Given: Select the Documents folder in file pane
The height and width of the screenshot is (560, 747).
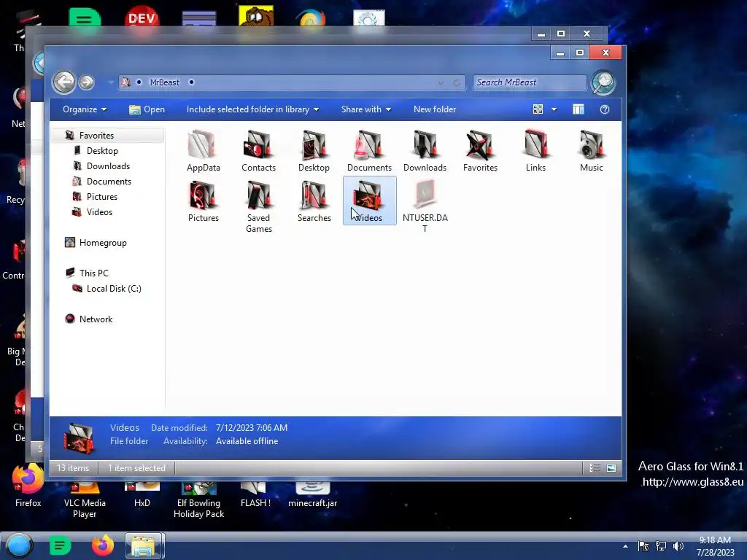Looking at the screenshot, I should tap(369, 150).
